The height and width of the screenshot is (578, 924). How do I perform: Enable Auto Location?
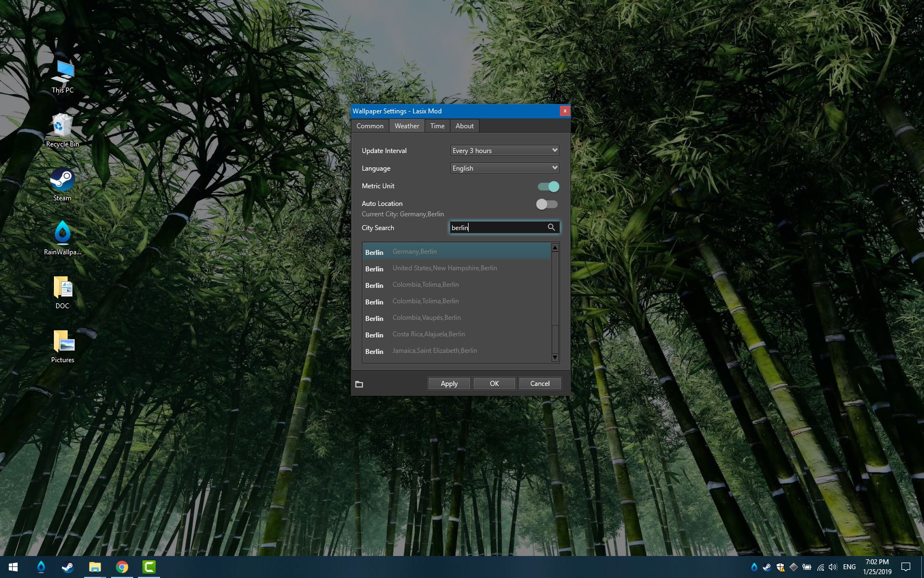(546, 204)
